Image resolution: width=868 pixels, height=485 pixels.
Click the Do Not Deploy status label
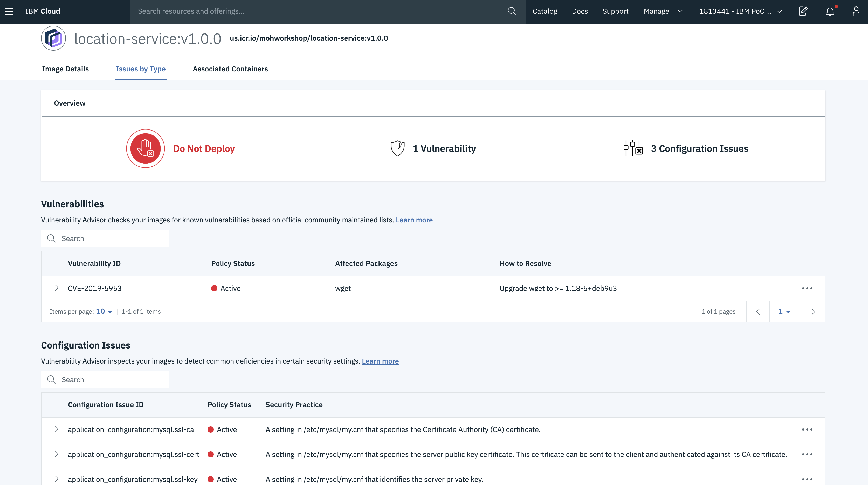coord(204,149)
